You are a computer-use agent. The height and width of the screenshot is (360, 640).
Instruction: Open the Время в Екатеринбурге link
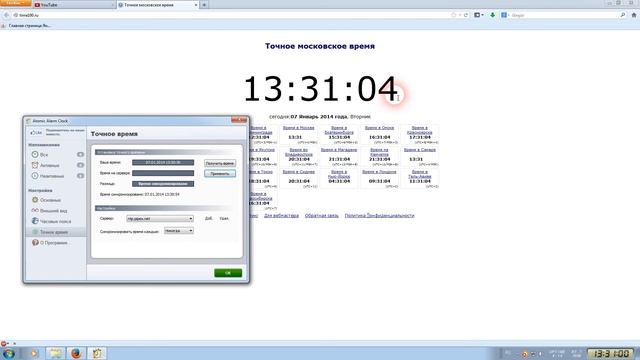(x=339, y=130)
